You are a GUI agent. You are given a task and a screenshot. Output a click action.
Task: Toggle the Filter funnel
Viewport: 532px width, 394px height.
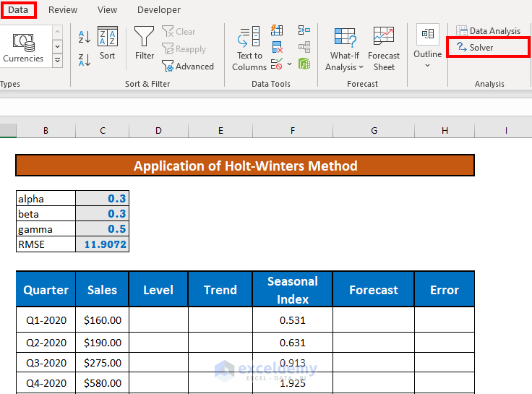tap(145, 43)
